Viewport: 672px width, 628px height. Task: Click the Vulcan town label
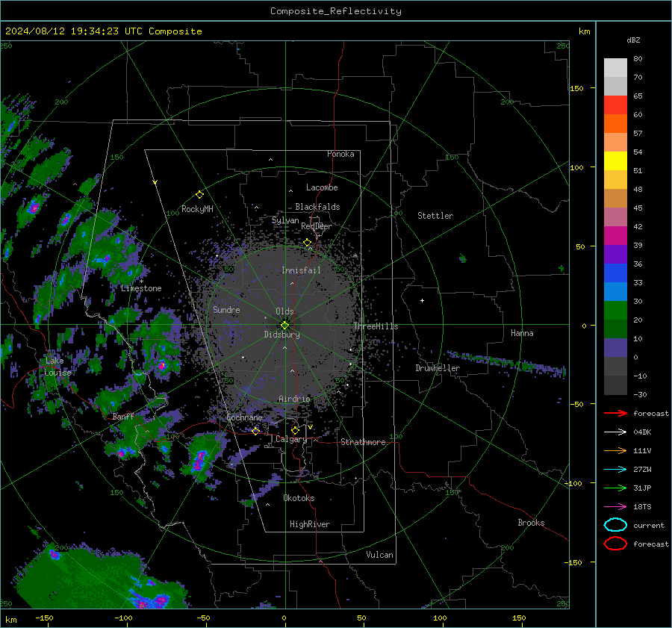pyautogui.click(x=379, y=555)
